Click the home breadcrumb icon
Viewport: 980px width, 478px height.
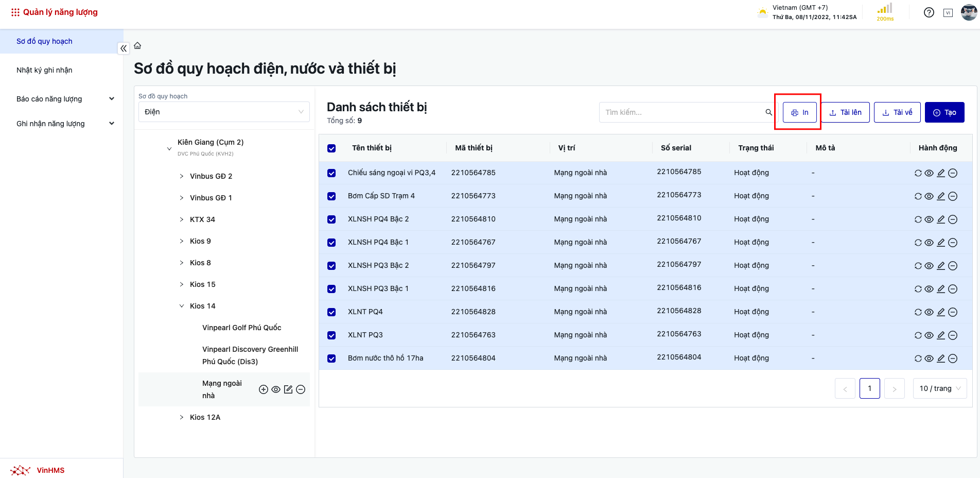pyautogui.click(x=137, y=46)
